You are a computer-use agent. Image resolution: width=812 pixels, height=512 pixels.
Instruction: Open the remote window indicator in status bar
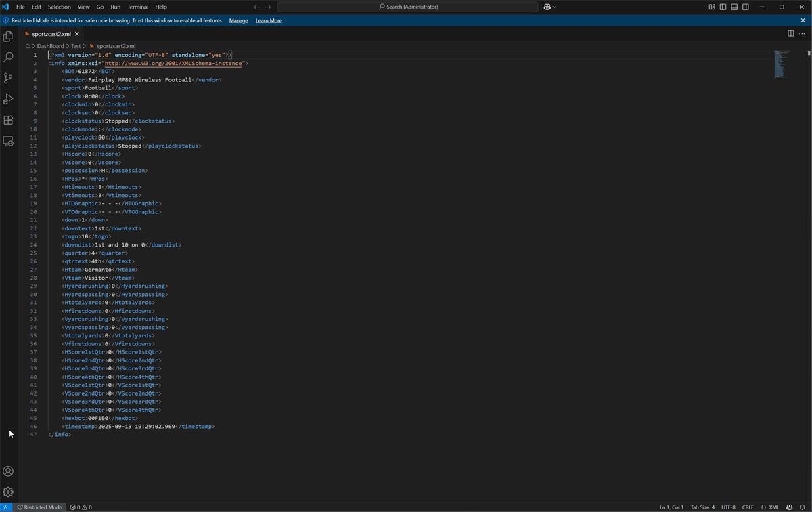(6, 507)
